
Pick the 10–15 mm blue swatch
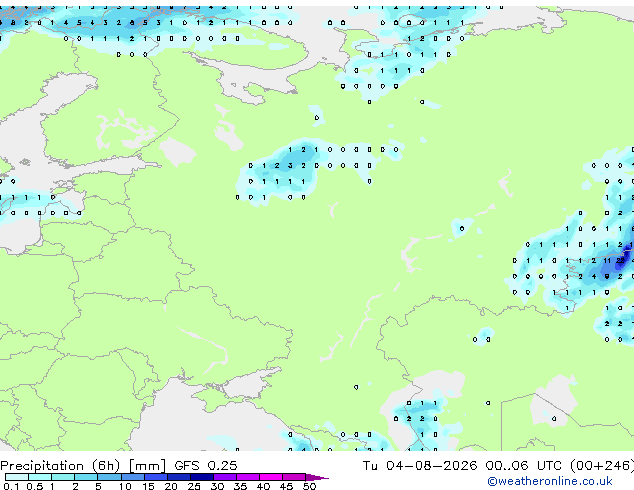tap(133, 477)
